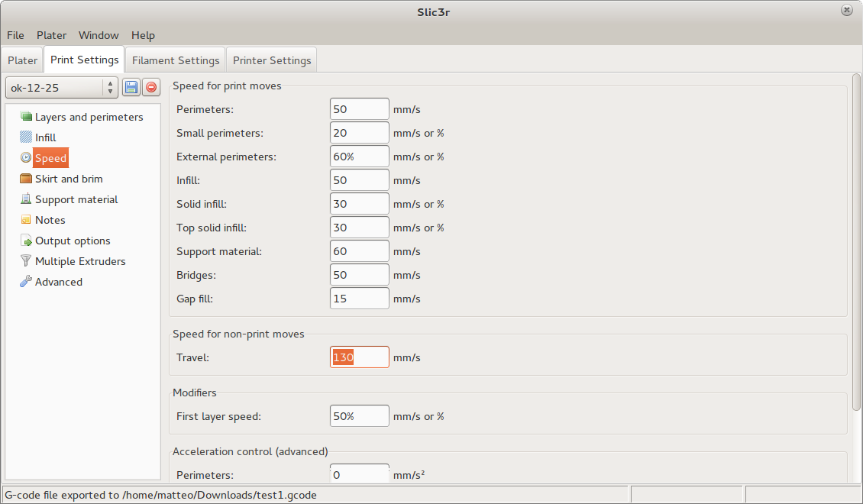Open the Help menu
Image resolution: width=863 pixels, height=504 pixels.
(x=143, y=35)
